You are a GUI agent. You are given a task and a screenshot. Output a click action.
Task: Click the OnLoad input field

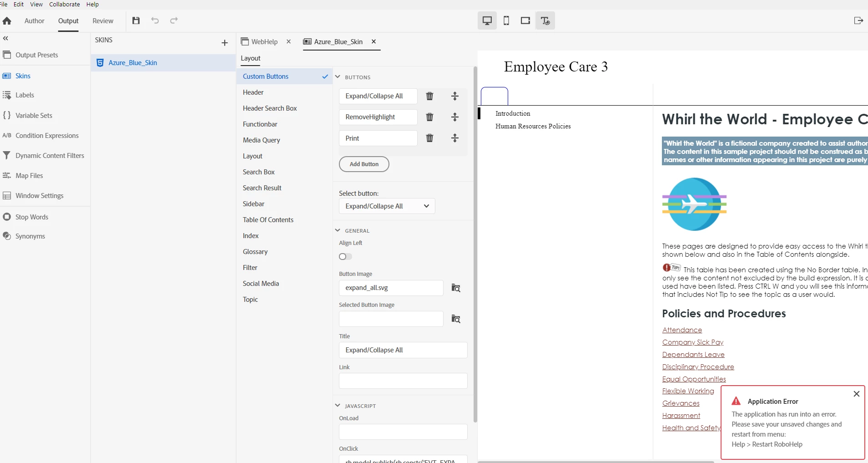click(x=403, y=432)
